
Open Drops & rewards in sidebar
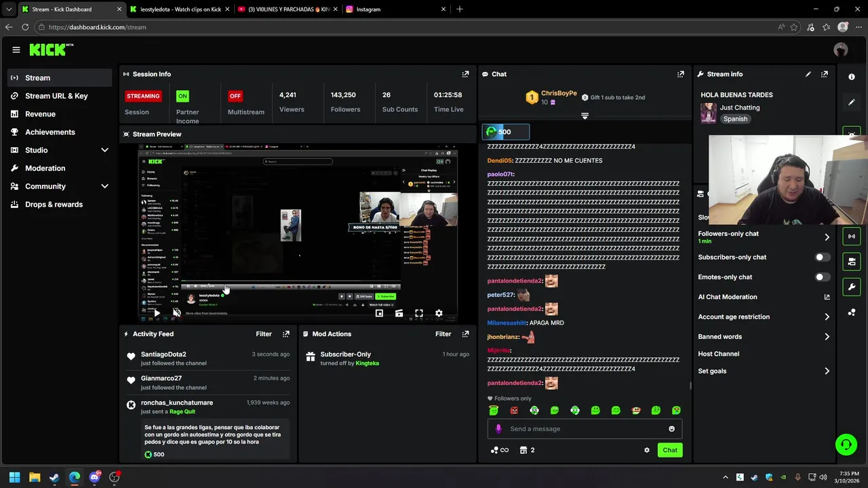pyautogui.click(x=60, y=205)
